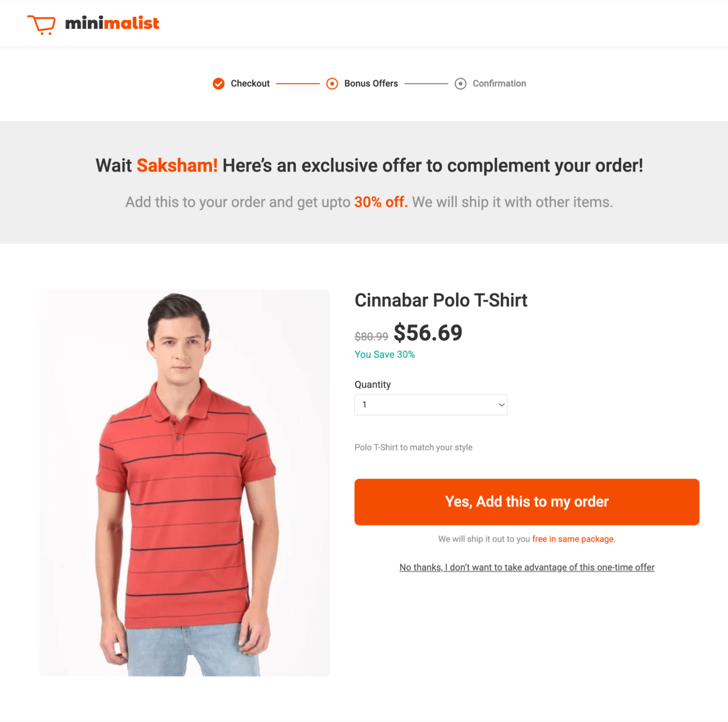Click No thanks decline one-time offer link
This screenshot has width=728, height=722.
[x=527, y=567]
